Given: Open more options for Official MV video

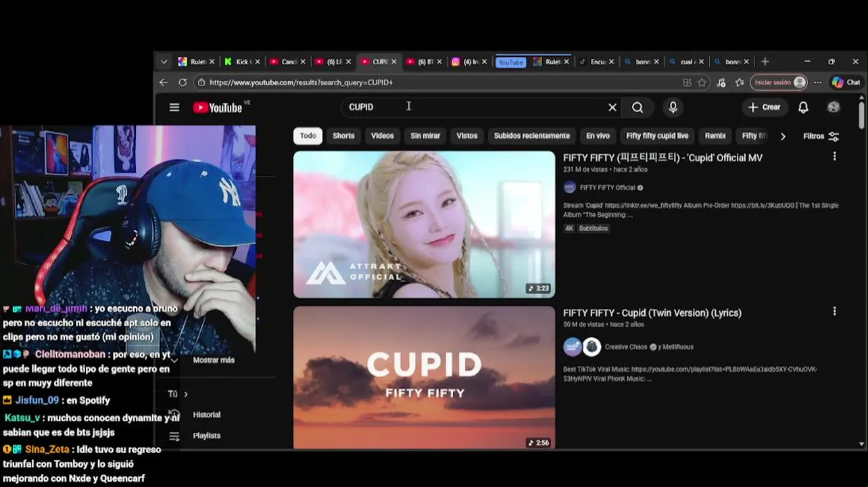Looking at the screenshot, I should [834, 156].
